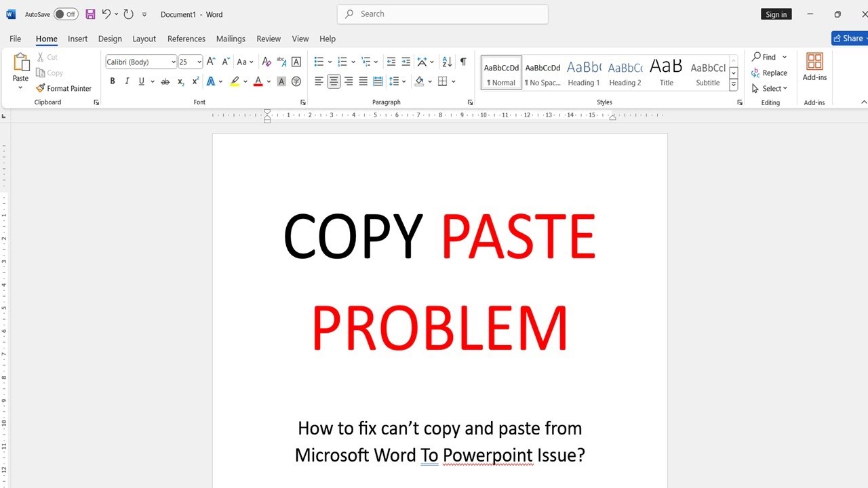
Task: Open the bullets list dropdown arrow
Action: pos(330,62)
